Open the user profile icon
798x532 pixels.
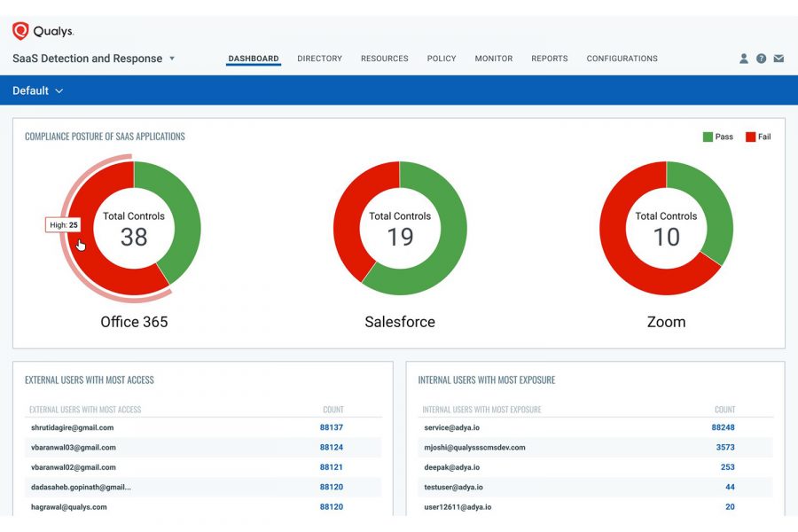[744, 59]
